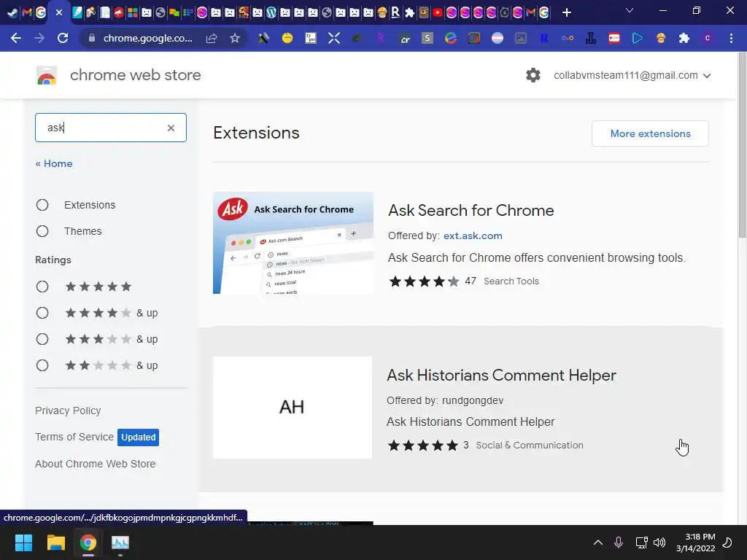Show hidden system tray icons
The image size is (747, 560).
[598, 542]
